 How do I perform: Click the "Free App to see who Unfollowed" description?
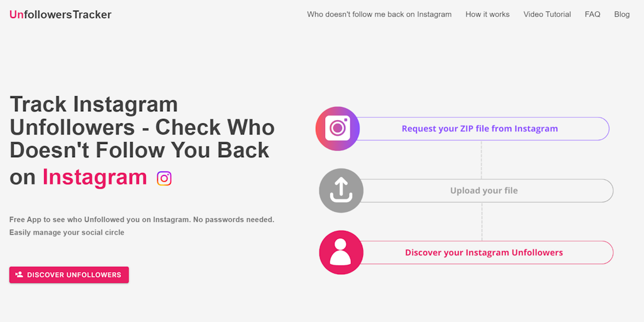pos(142,219)
